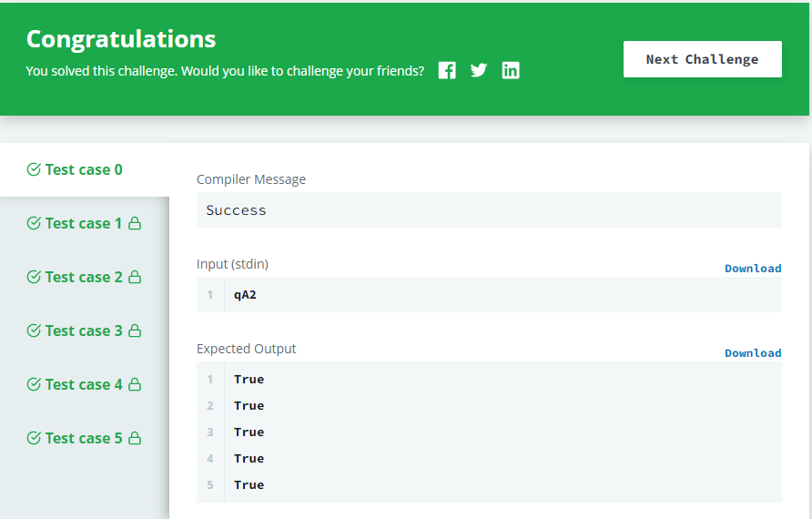Click the green checkmark on Test case 1
Screen dimensions: 812x519
tap(34, 223)
